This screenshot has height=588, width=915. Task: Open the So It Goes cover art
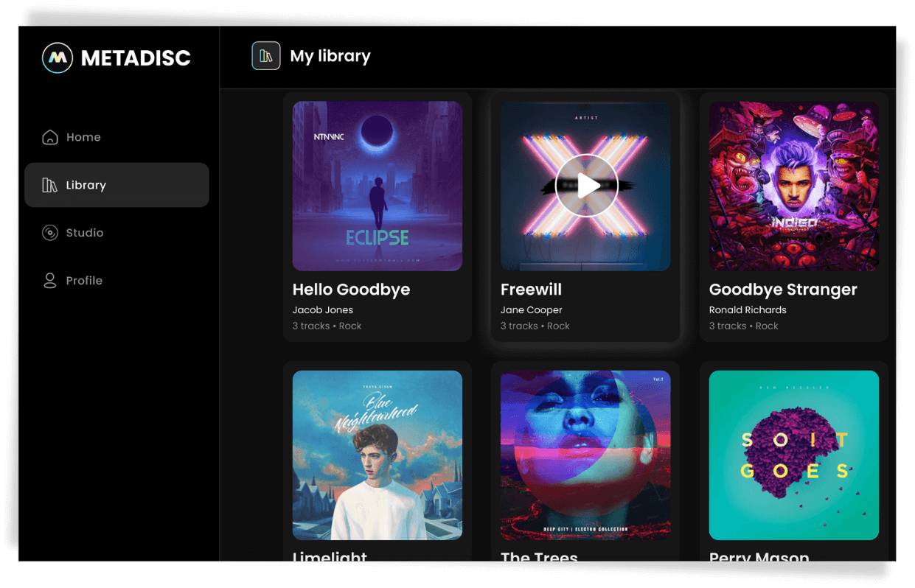(x=794, y=455)
